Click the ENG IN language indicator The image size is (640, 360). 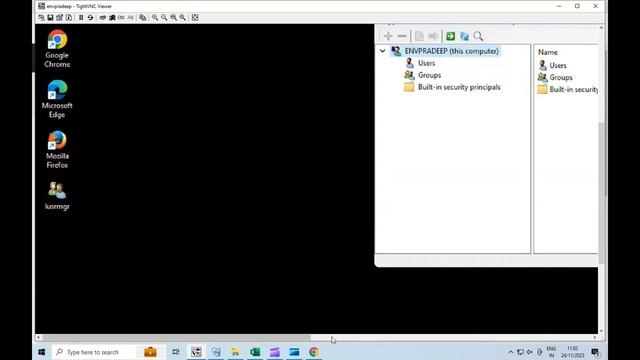551,352
